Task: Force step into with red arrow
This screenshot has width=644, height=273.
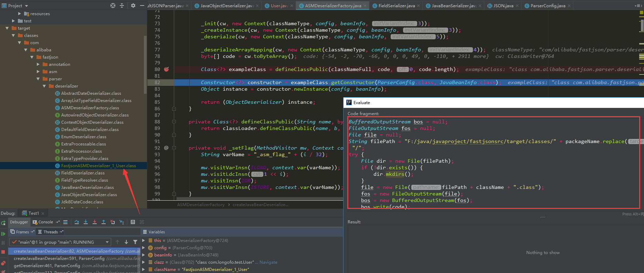Action: pyautogui.click(x=95, y=222)
